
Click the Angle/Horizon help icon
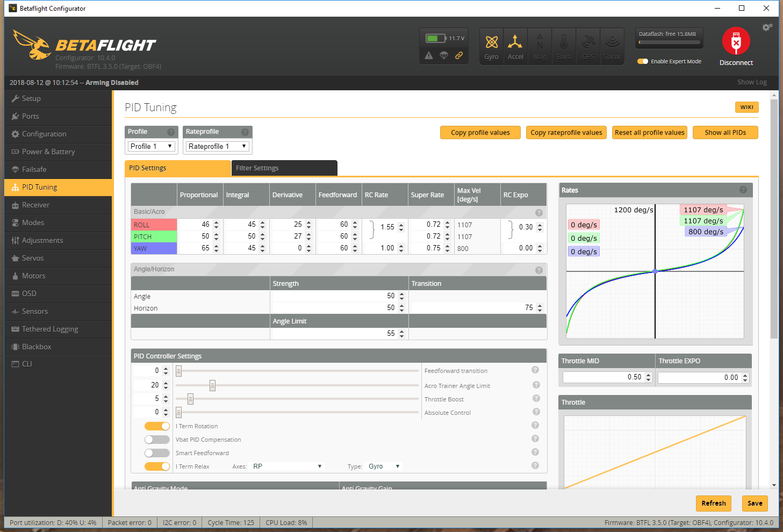point(539,270)
